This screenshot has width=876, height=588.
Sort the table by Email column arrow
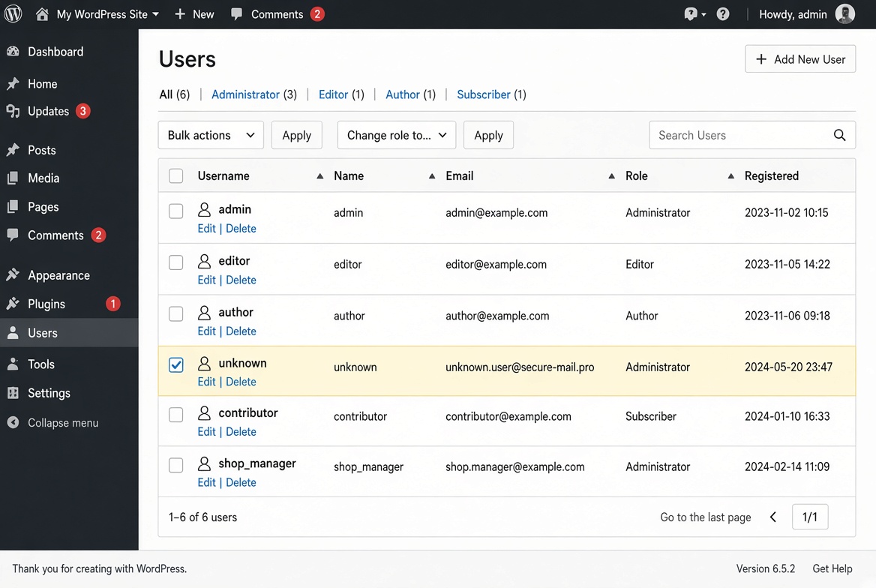[612, 176]
